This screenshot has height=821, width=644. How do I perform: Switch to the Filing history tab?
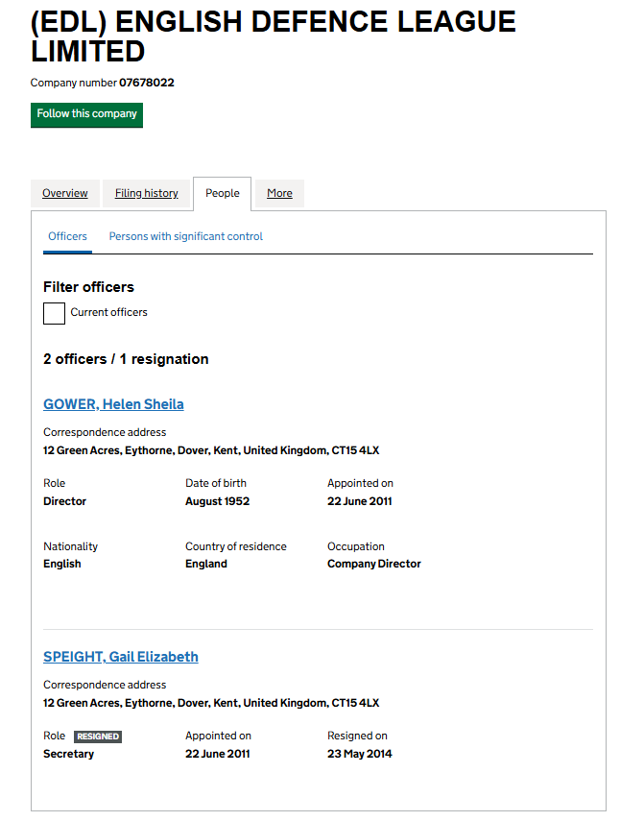pyautogui.click(x=147, y=193)
